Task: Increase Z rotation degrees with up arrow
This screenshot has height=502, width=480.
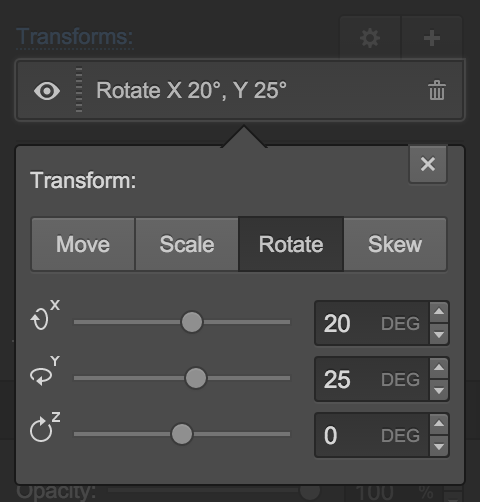Action: click(439, 424)
